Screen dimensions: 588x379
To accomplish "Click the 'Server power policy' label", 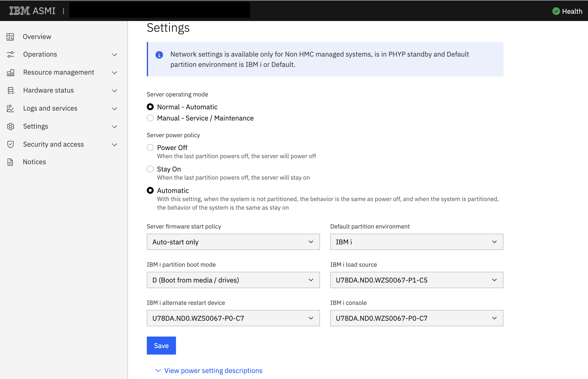I will coord(173,135).
